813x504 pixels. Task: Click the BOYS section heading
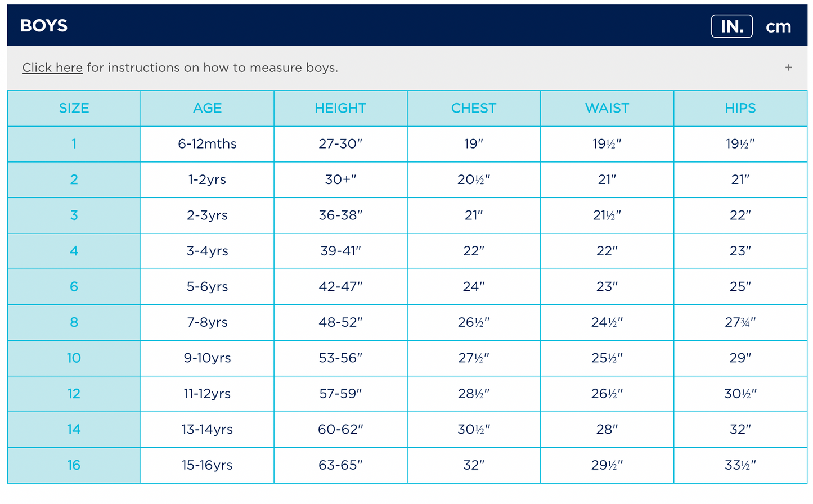(x=44, y=26)
